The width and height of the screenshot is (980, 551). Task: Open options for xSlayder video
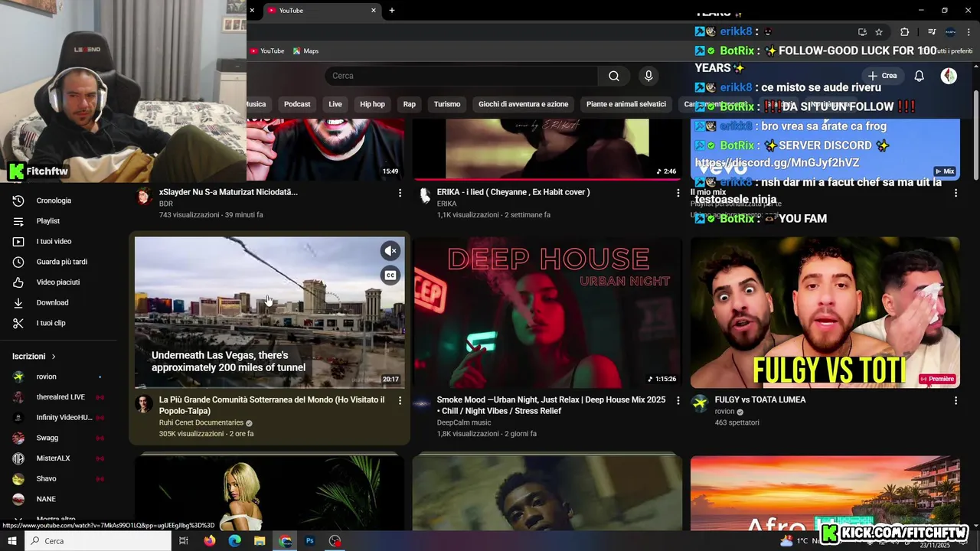pyautogui.click(x=400, y=193)
